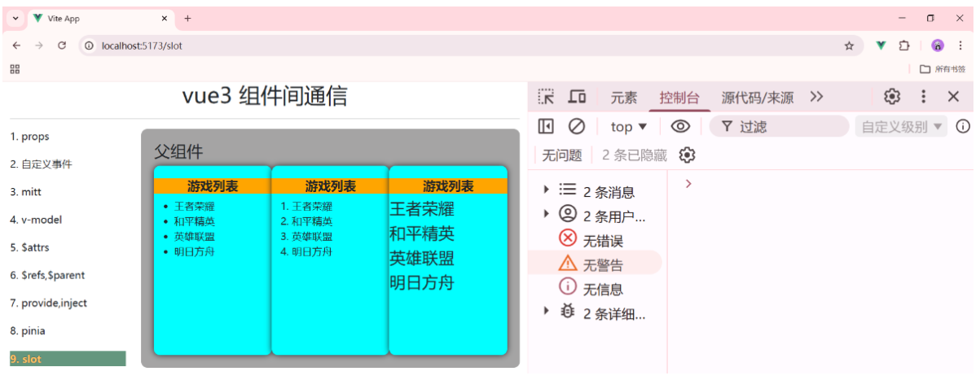Click the localhost:5173/slot address bar
This screenshot has width=980, height=380.
pos(472,46)
